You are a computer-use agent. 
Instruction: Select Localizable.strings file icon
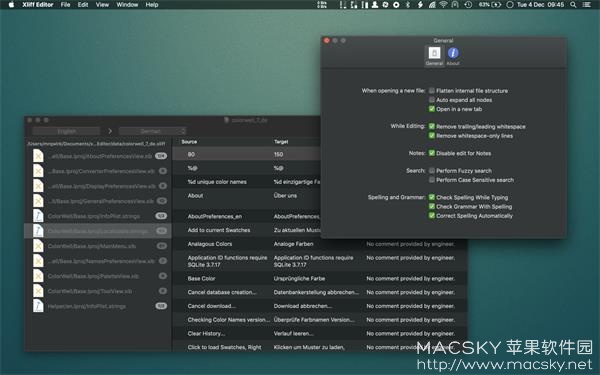pos(38,231)
